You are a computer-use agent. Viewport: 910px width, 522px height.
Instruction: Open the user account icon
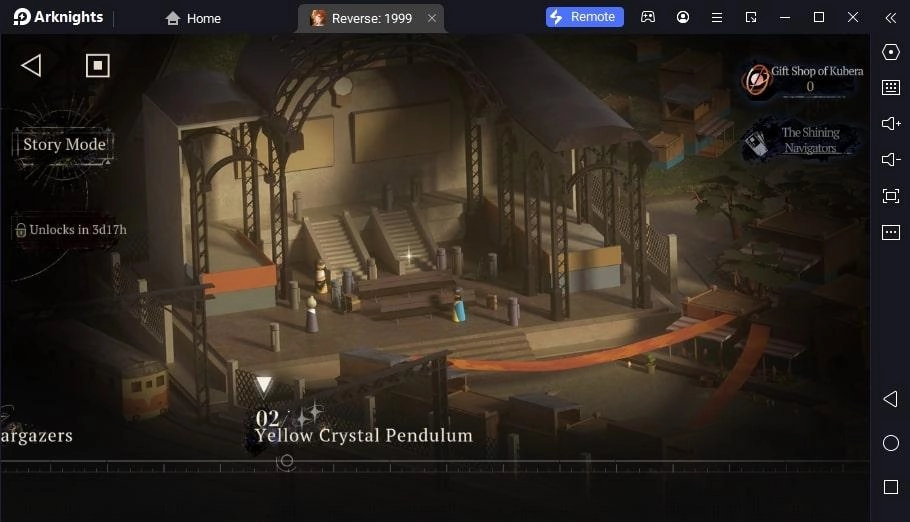[x=683, y=17]
